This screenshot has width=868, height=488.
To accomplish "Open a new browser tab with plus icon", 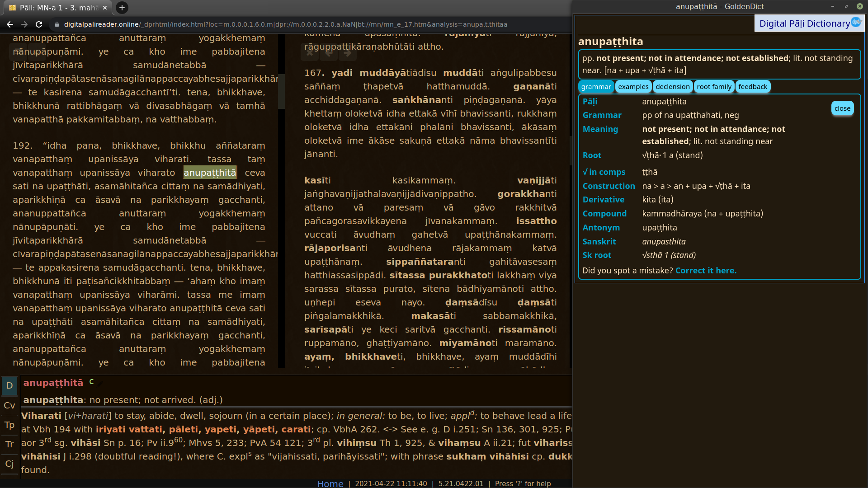I will tap(122, 7).
